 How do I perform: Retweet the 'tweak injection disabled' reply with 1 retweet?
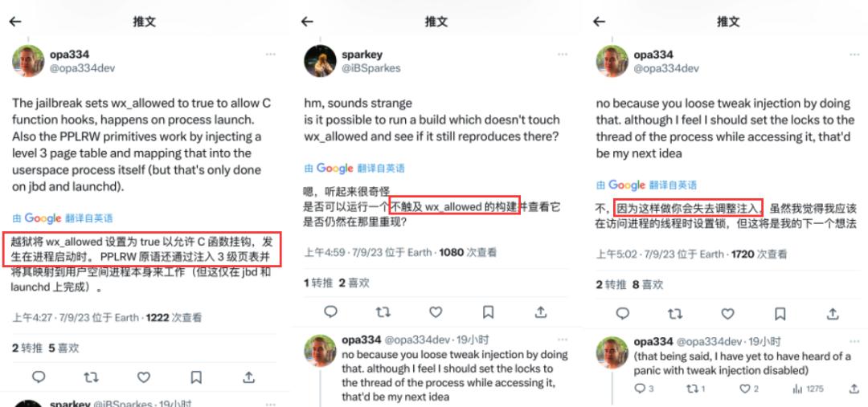click(695, 389)
